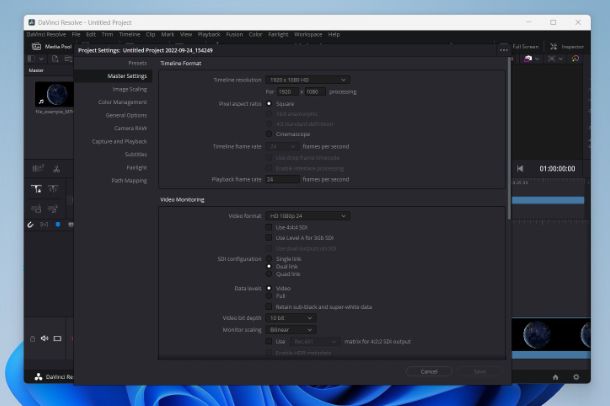This screenshot has height=406, width=610.
Task: Click the Full Screen button
Action: pos(525,47)
